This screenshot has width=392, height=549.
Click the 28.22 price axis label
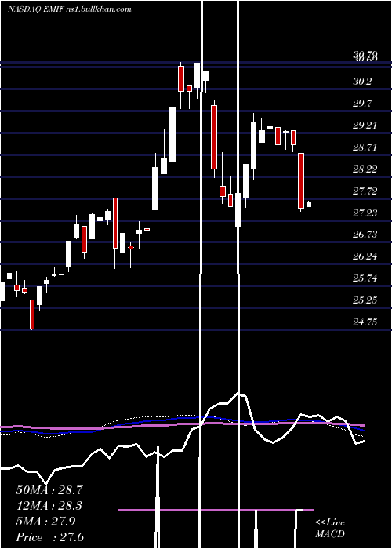(365, 169)
